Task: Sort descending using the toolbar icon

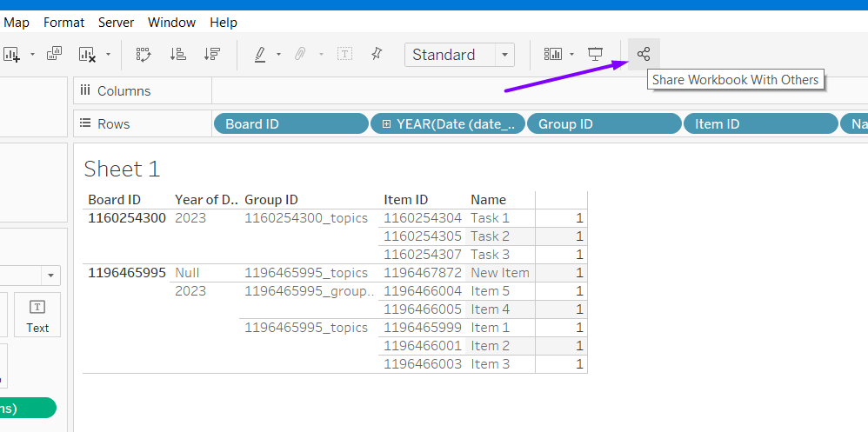Action: [x=211, y=54]
